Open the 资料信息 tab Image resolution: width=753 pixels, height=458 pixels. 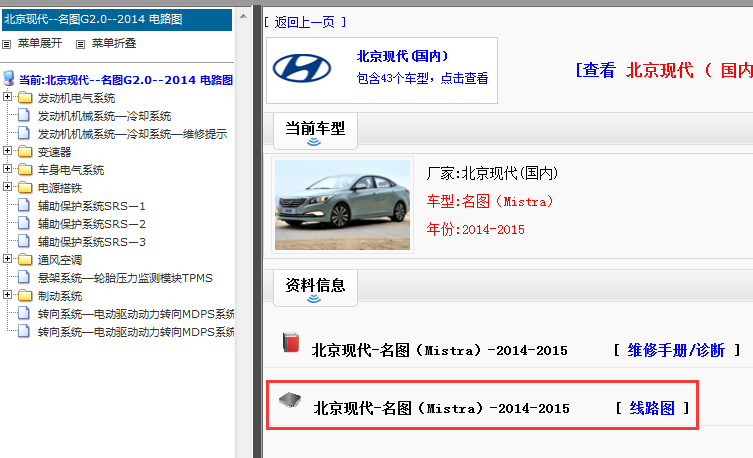(x=315, y=288)
